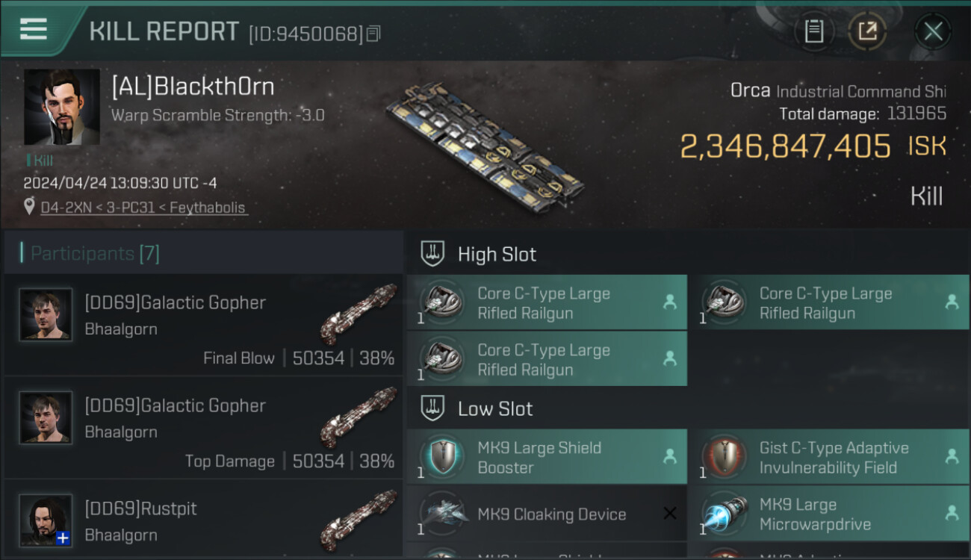This screenshot has width=971, height=560.
Task: Select the MK9 Large Microwarpdrive icon
Action: 725,514
